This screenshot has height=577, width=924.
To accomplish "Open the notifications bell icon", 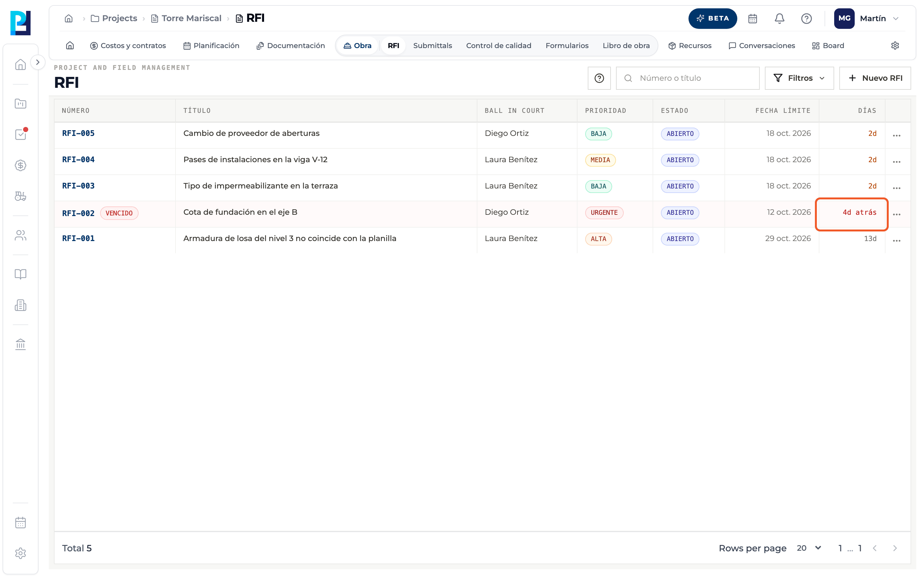I will point(779,18).
